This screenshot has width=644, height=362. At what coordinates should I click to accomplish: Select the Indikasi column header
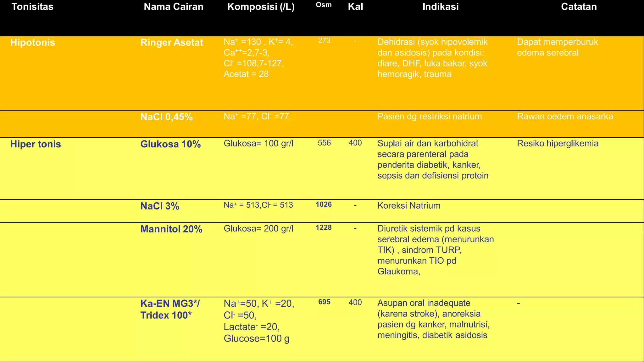tap(440, 7)
